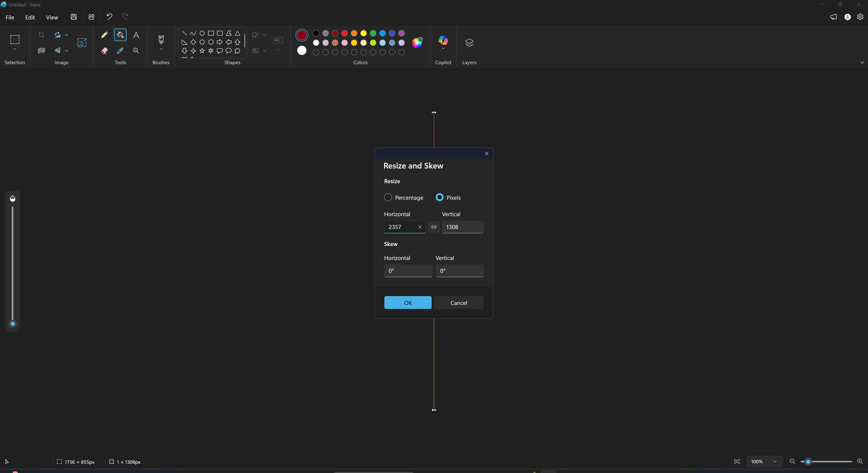Click OK in Resize and Skew
Viewport: 868px width, 473px height.
pos(408,303)
